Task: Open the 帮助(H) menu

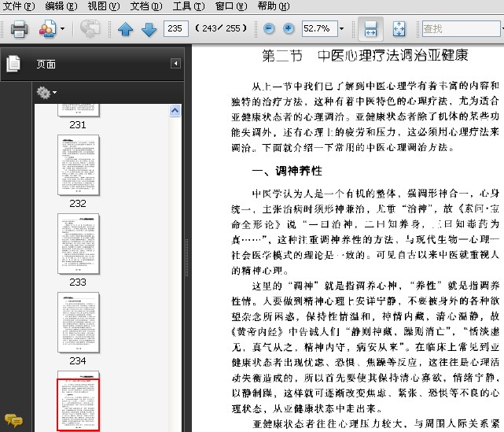Action: [272, 6]
